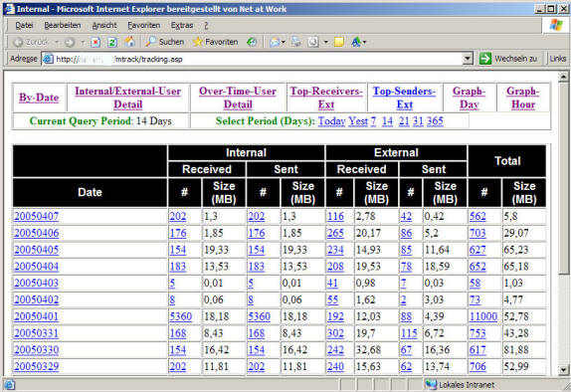Viewport: 571px width, 392px height.
Task: Click total count 562 link
Action: tap(477, 216)
